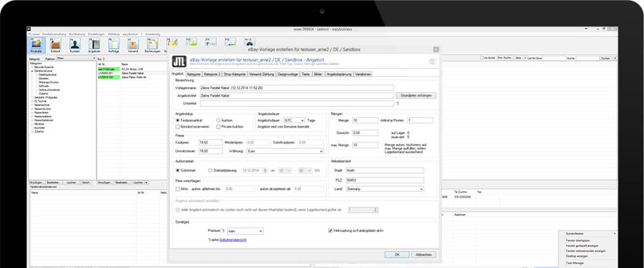Viewport: 644px width, 268px height.
Task: Open the Rechnungen toolbar icon
Action: (x=152, y=45)
